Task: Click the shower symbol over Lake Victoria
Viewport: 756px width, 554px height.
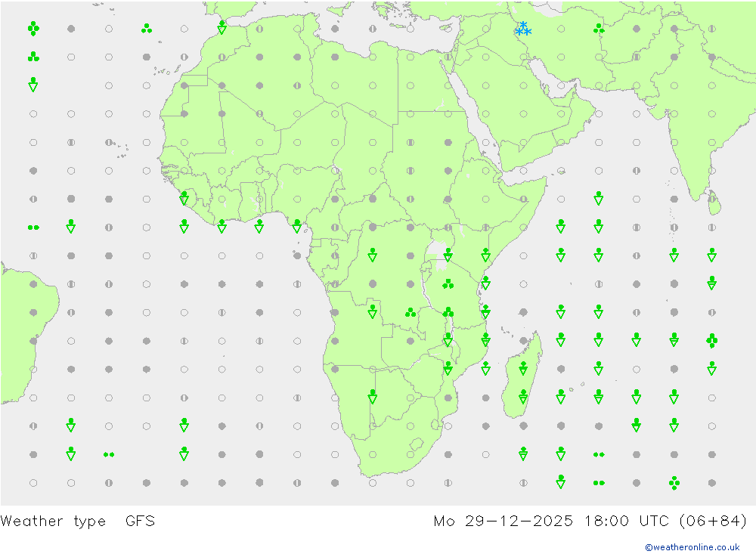Action: coord(448,255)
